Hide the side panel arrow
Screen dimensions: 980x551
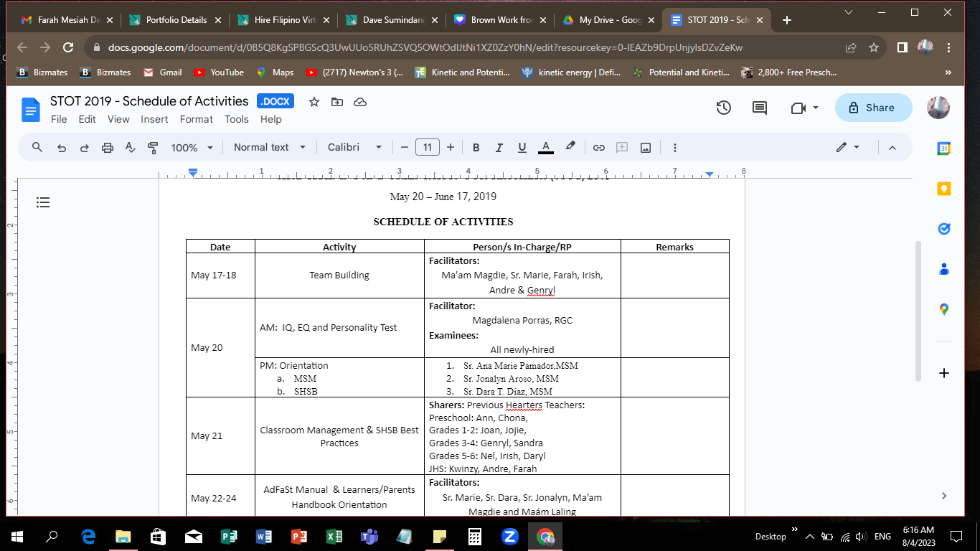pos(944,496)
